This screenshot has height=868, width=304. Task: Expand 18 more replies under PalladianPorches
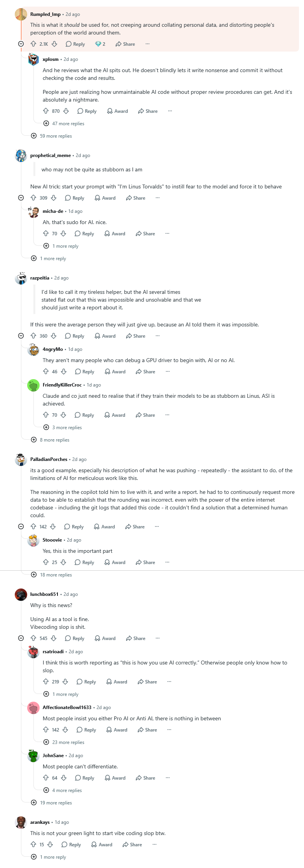(x=52, y=575)
